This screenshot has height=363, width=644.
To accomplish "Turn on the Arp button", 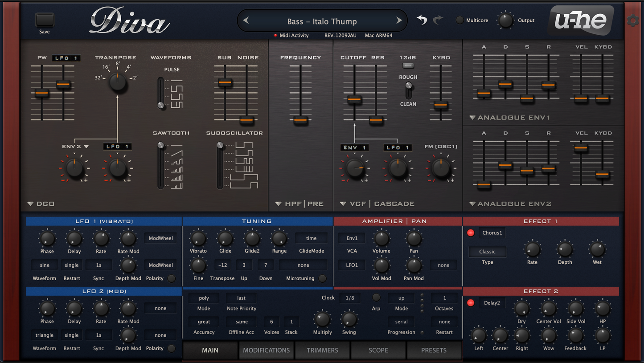I will (376, 298).
